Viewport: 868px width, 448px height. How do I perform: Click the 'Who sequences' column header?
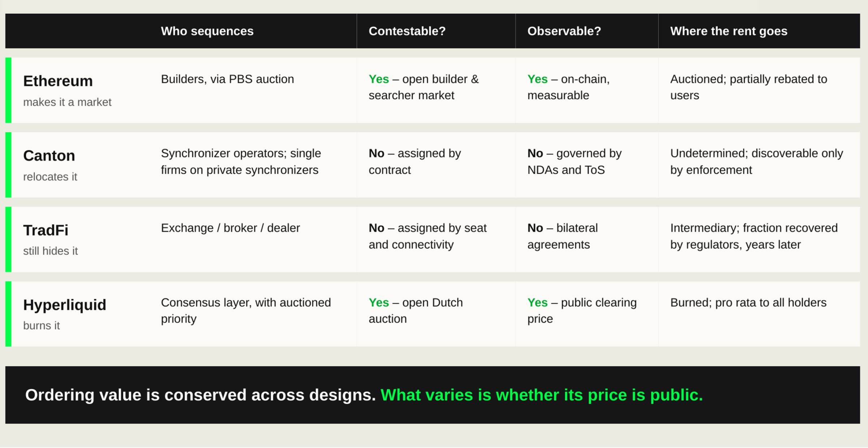tap(207, 31)
